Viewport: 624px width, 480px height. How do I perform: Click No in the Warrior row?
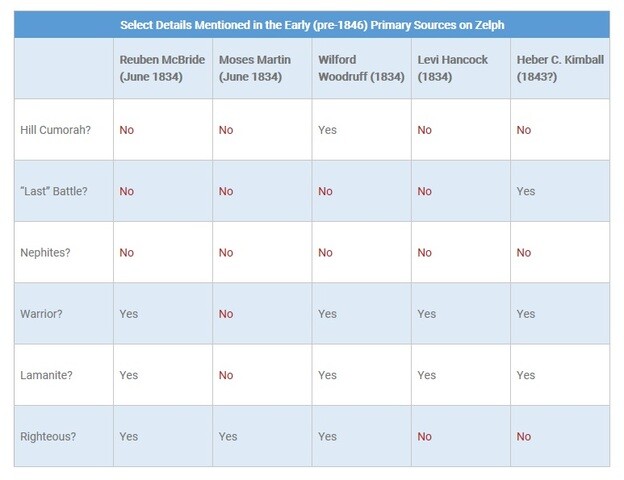pyautogui.click(x=226, y=314)
